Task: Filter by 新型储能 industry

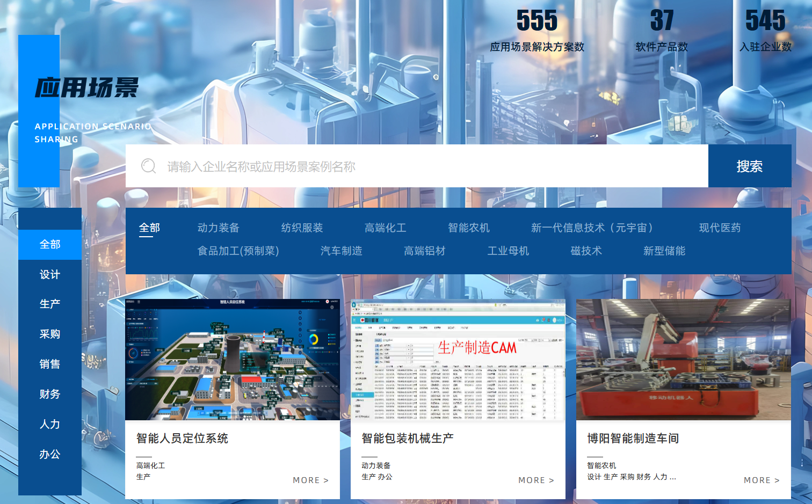Action: [664, 251]
